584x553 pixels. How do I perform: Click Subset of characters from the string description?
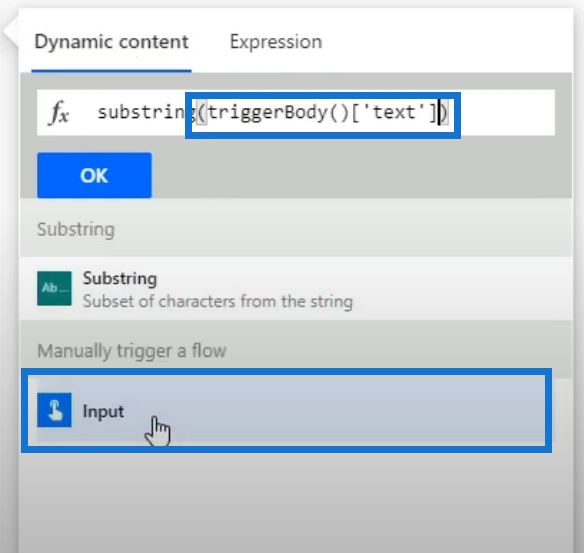coord(218,301)
